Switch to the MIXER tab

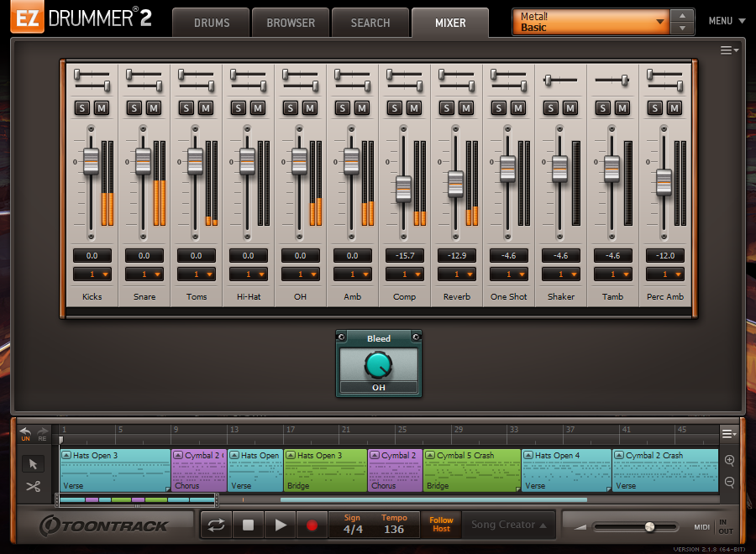[x=450, y=23]
